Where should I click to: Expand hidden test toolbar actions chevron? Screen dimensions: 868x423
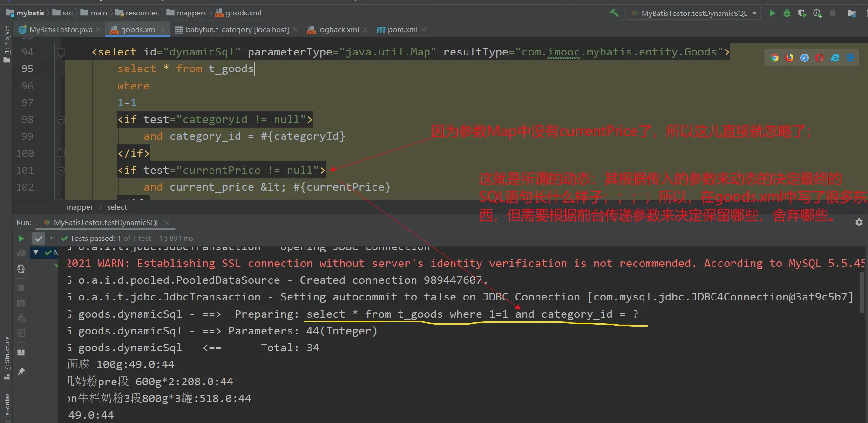[x=53, y=239]
